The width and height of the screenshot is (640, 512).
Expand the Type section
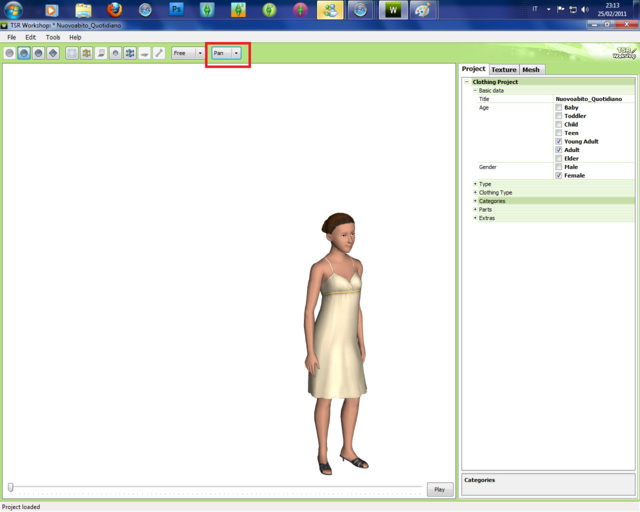coord(475,184)
